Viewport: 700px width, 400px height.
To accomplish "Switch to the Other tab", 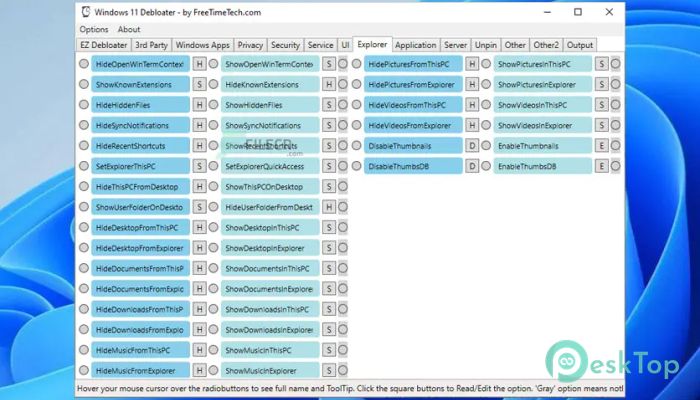I will (x=515, y=45).
